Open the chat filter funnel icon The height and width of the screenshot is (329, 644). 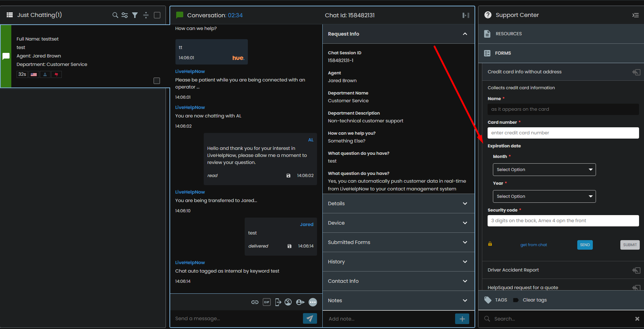click(135, 15)
